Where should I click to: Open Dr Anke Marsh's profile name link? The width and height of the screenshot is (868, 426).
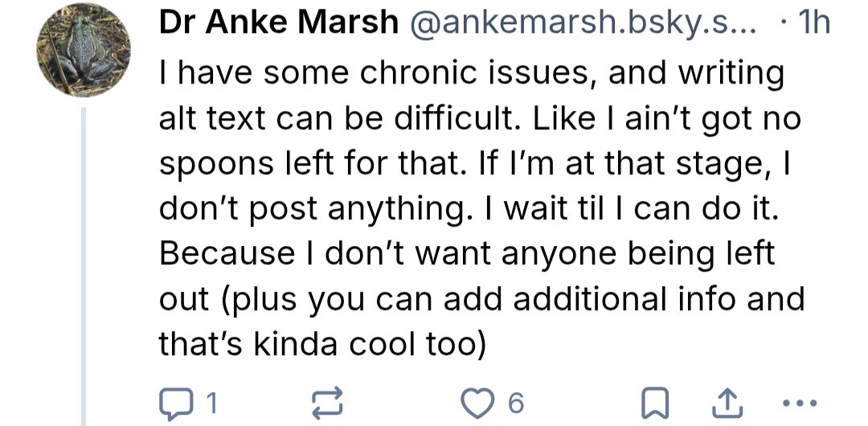click(279, 23)
